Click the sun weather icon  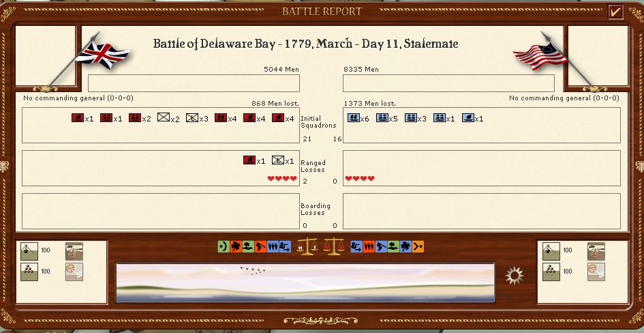pyautogui.click(x=515, y=276)
